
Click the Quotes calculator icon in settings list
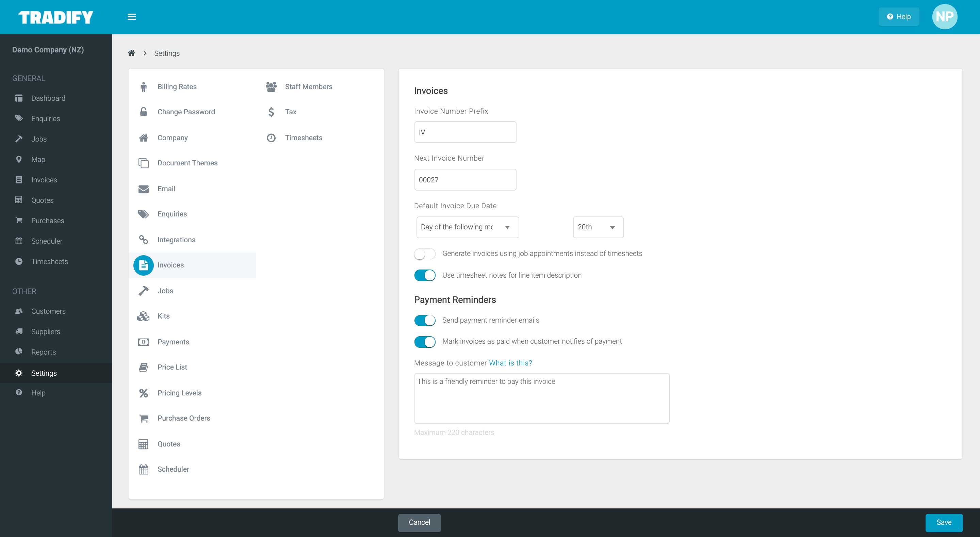tap(143, 444)
